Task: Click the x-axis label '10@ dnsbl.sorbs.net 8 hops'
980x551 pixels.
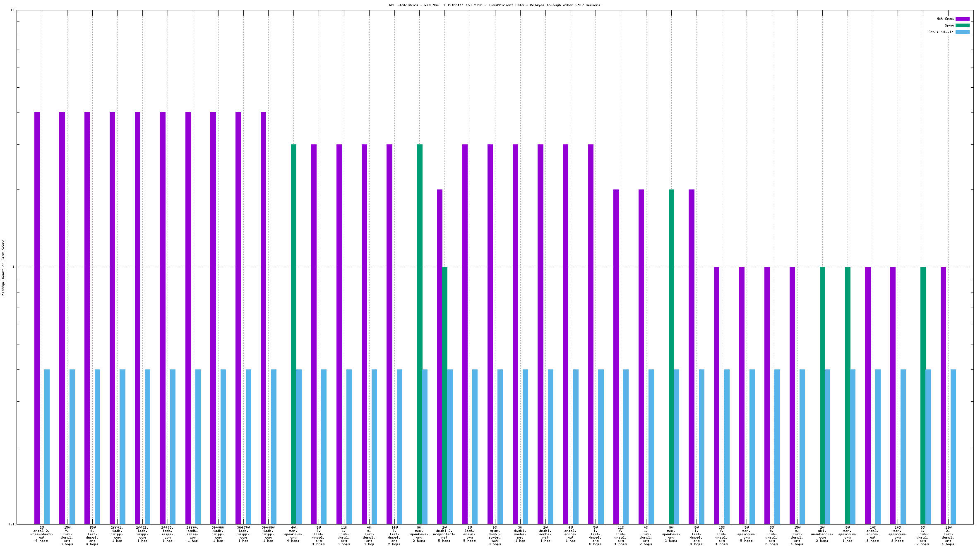Action: click(x=872, y=534)
